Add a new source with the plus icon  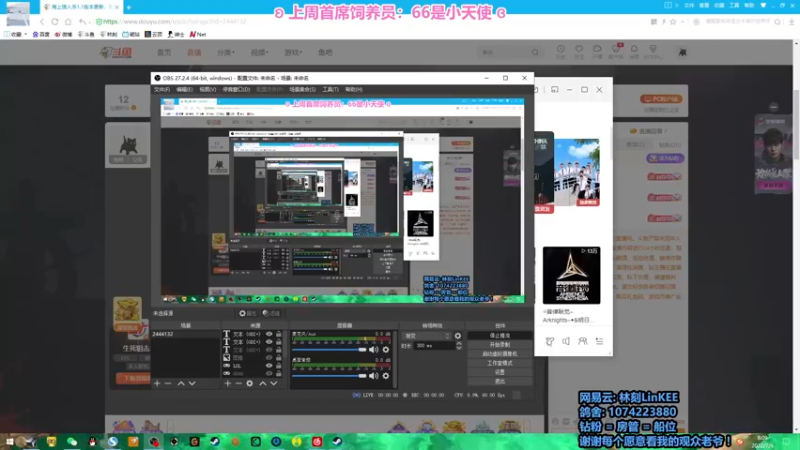point(228,383)
